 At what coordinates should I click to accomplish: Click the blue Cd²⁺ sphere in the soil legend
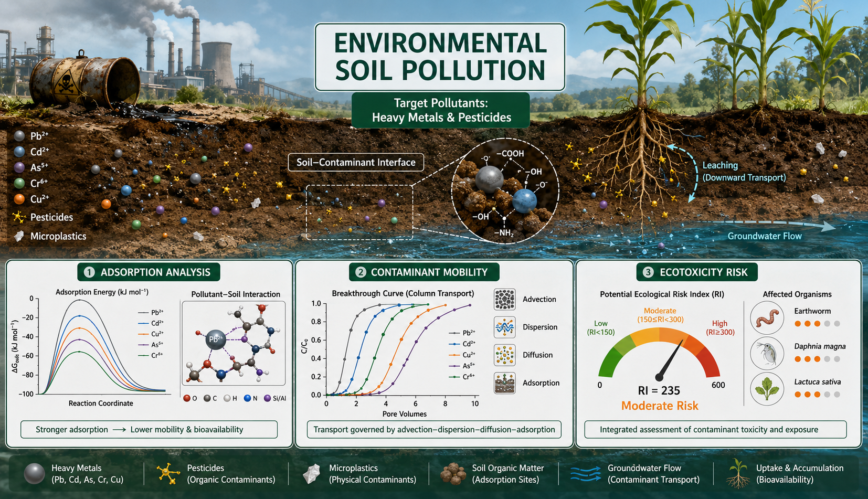coord(19,152)
